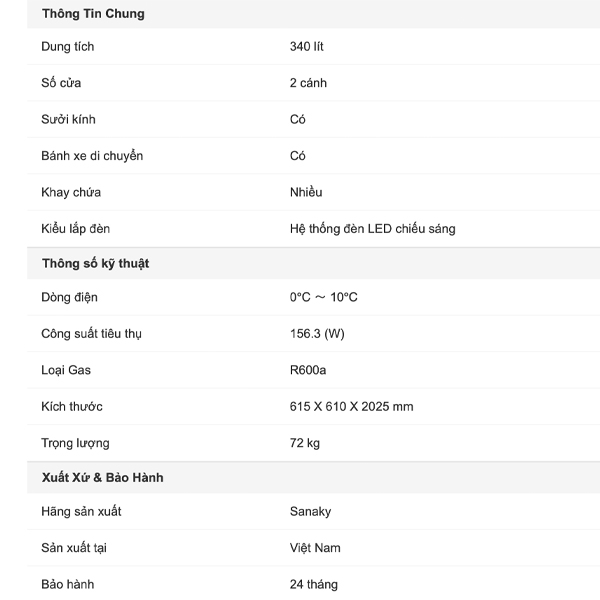Click the Xuất Xứ & Bảo Hành header
Screen dimensions: 600x600
(103, 477)
